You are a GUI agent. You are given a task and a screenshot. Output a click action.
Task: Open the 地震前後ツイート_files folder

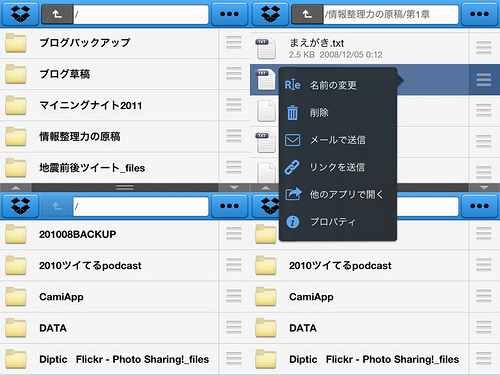pyautogui.click(x=109, y=167)
